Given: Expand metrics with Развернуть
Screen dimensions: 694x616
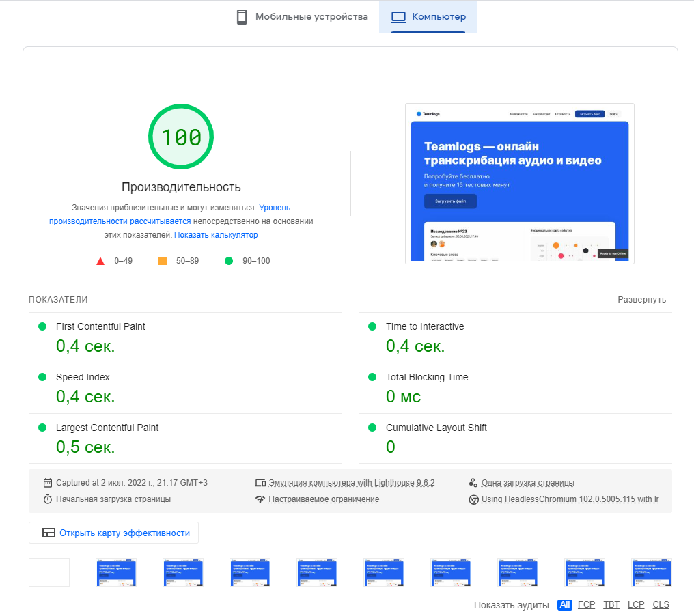Looking at the screenshot, I should click(x=642, y=300).
